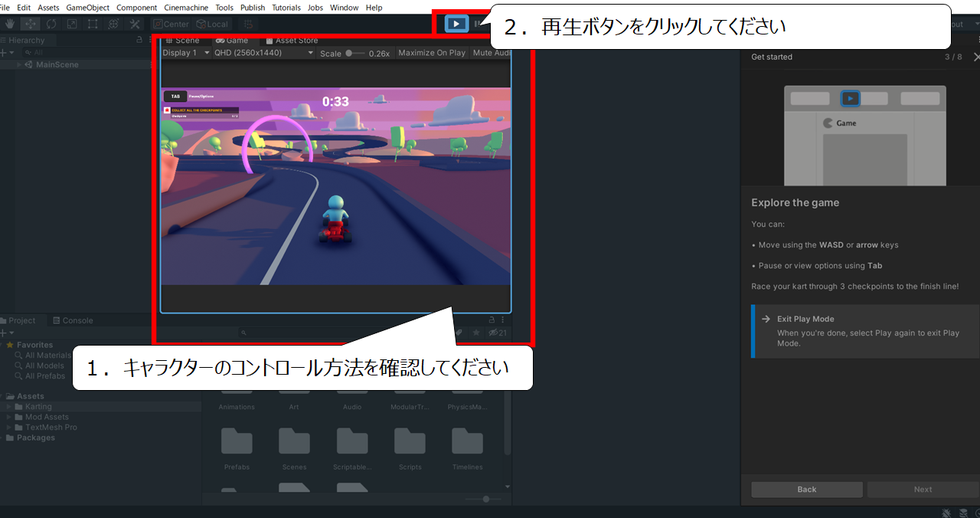
Task: Close the Get started tutorial panel
Action: point(976,57)
